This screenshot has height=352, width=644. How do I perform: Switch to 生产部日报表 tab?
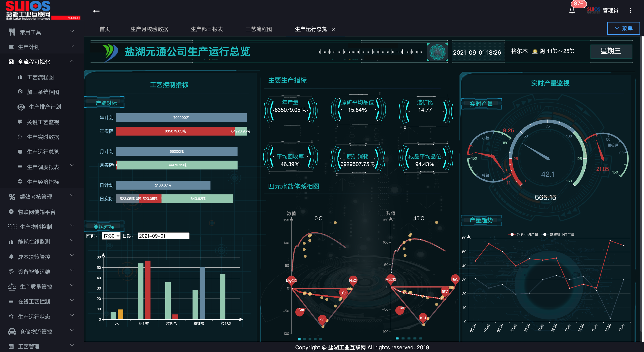(x=207, y=29)
